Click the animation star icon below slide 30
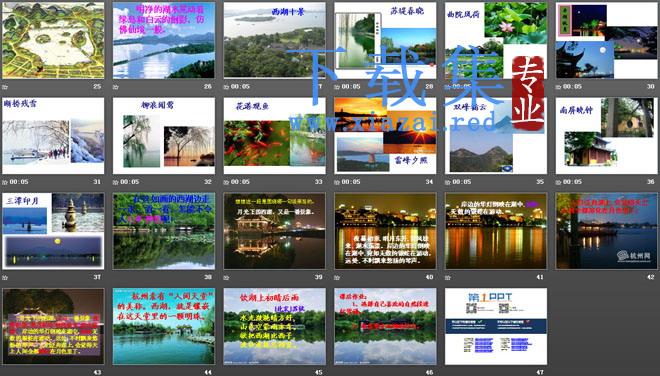The image size is (660, 376). click(559, 87)
